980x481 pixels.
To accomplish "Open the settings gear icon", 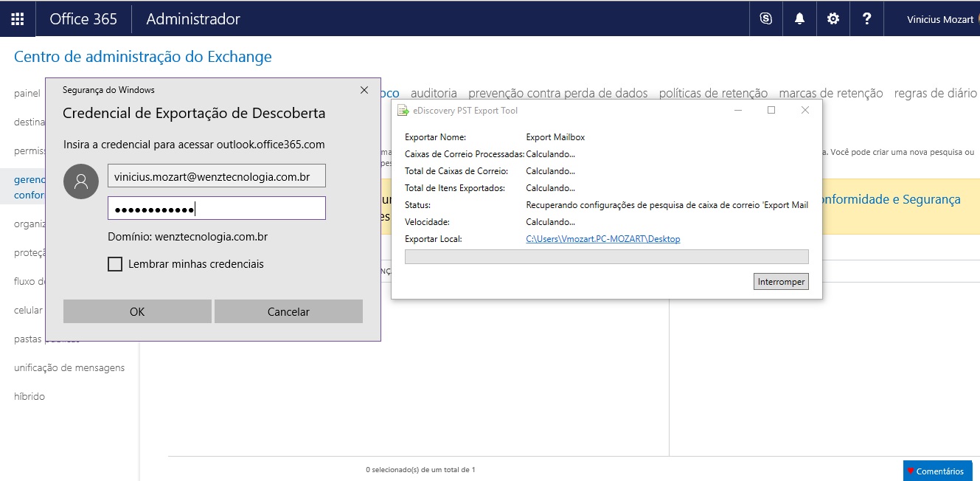I will pyautogui.click(x=833, y=19).
